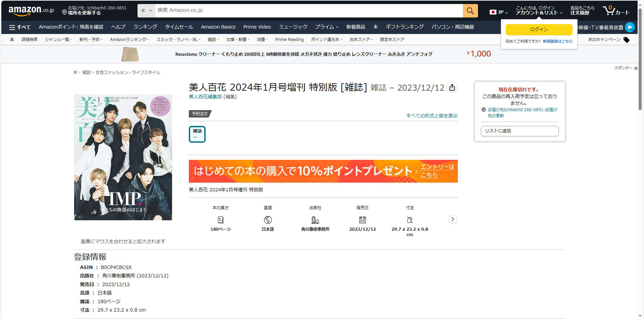Expand the 雑誌 subnav dropdown
Image resolution: width=644 pixels, height=319 pixels.
pos(213,40)
